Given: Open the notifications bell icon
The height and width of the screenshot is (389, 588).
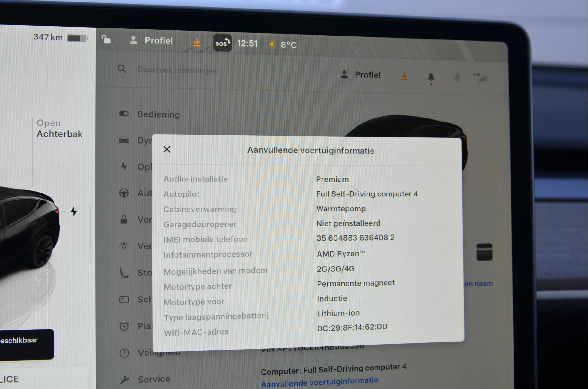Looking at the screenshot, I should point(431,77).
